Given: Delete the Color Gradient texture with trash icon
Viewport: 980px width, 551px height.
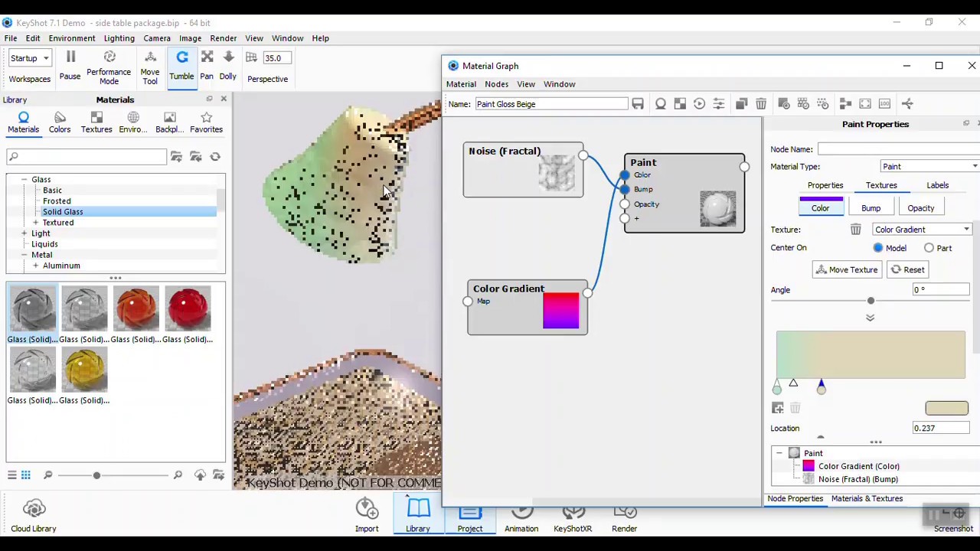Looking at the screenshot, I should coord(855,230).
